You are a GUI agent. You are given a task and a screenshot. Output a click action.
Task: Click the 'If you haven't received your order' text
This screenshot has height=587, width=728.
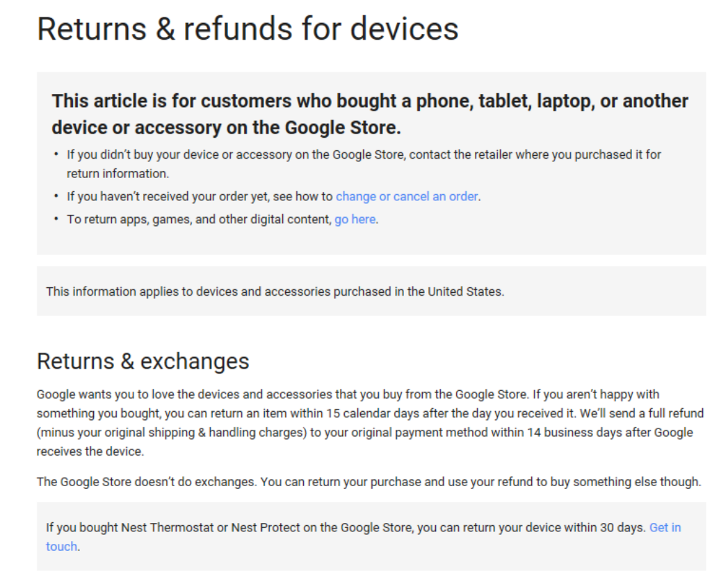point(200,196)
